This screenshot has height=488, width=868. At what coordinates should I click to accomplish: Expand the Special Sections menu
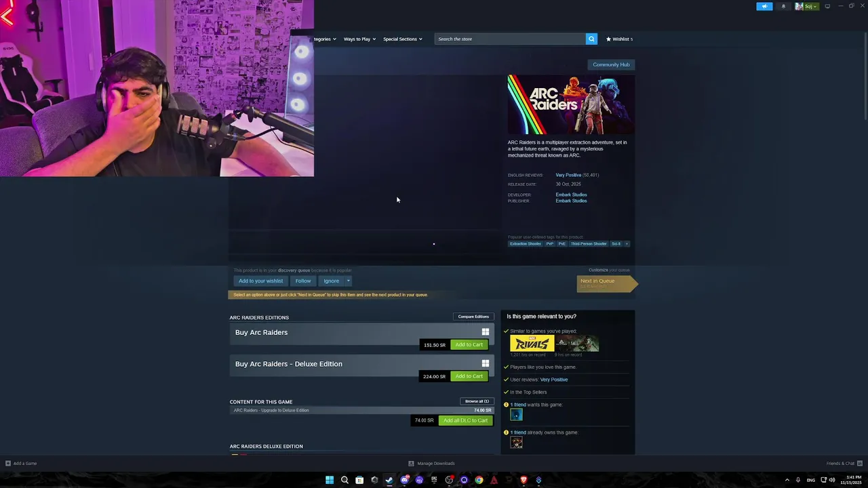tap(402, 39)
